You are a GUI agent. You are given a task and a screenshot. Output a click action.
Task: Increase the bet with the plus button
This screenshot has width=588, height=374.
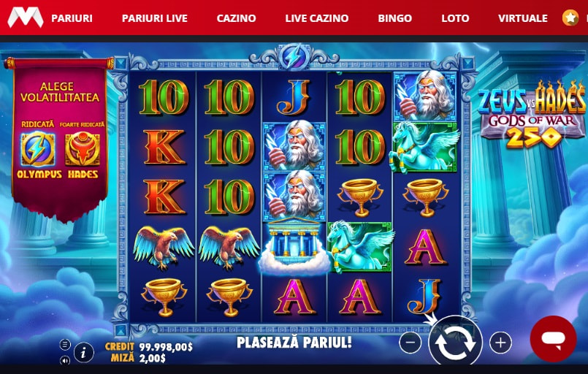(x=500, y=343)
